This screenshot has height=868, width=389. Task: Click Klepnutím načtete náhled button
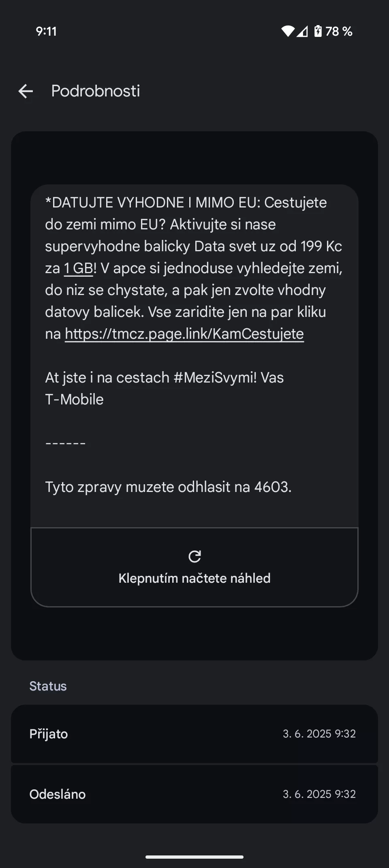pyautogui.click(x=194, y=567)
